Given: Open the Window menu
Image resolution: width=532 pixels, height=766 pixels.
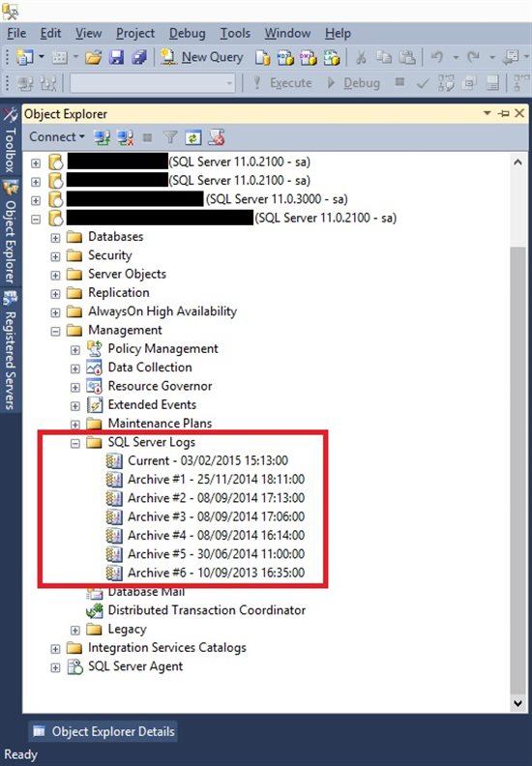Looking at the screenshot, I should point(287,33).
